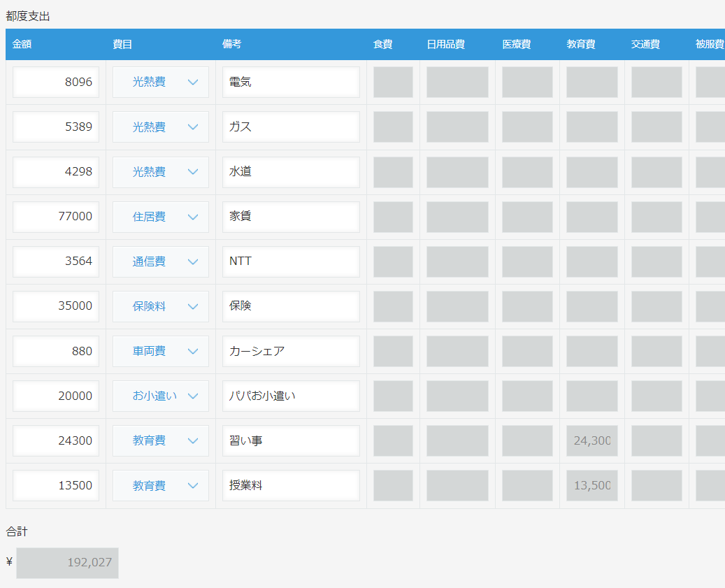Viewport: 725px width, 588px height.
Task: Click the NTT remarks field
Action: (x=291, y=261)
